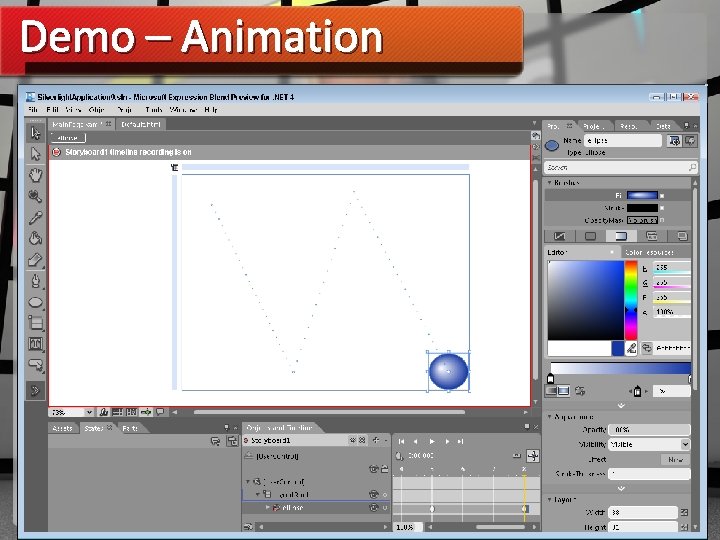
Task: Click the New effect button
Action: point(675,460)
